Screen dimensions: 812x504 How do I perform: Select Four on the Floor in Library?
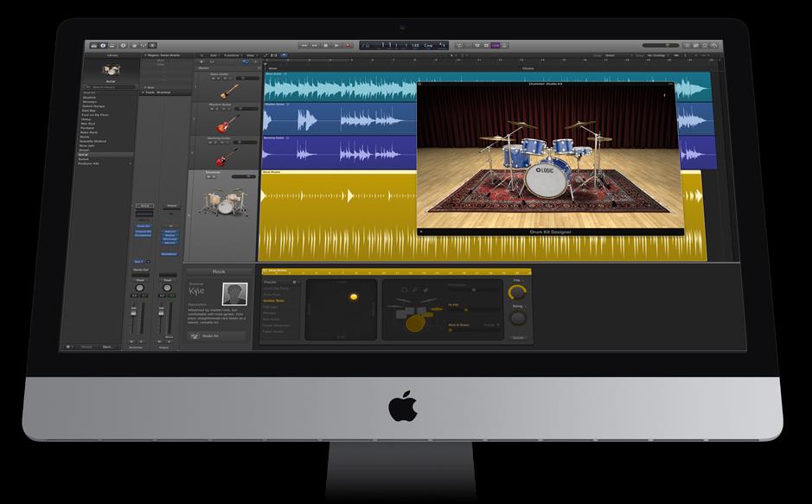[x=95, y=115]
